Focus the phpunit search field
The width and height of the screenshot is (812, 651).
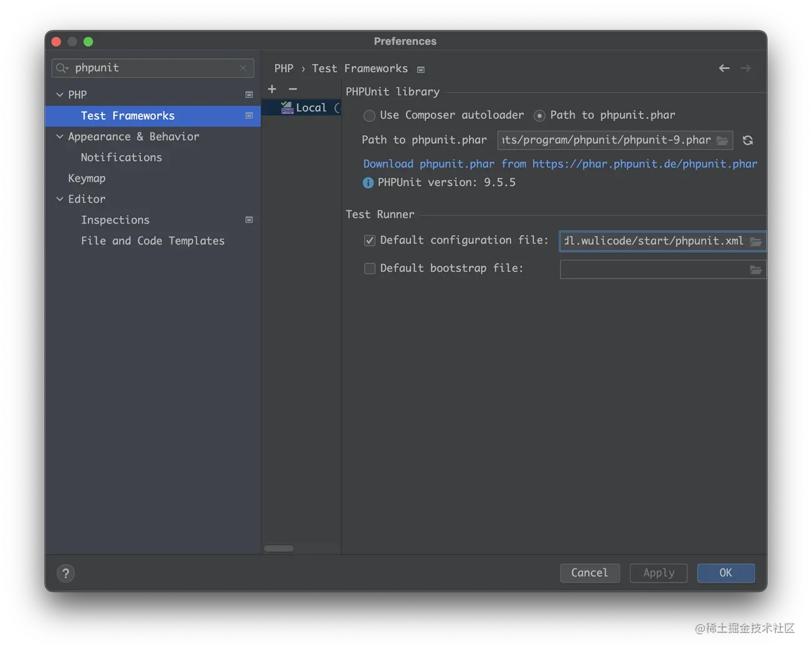pos(153,68)
